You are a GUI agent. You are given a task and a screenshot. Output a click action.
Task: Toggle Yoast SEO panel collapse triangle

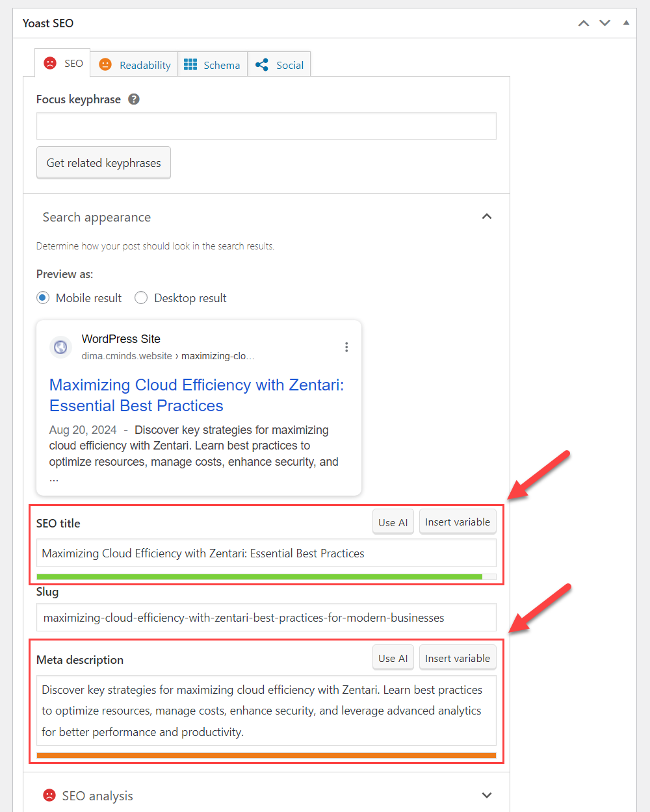626,23
